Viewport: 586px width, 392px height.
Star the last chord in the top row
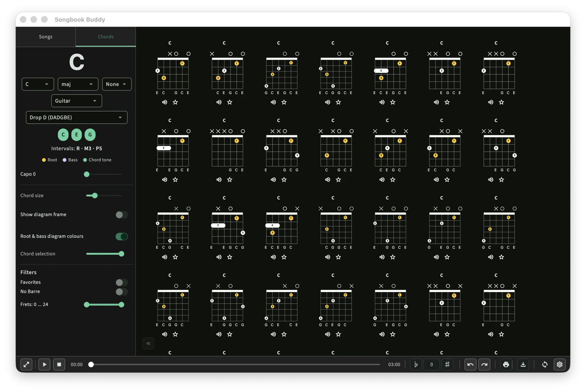coord(501,102)
